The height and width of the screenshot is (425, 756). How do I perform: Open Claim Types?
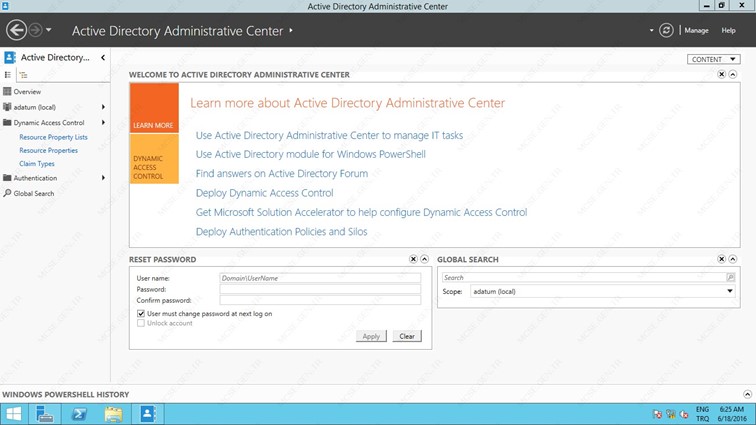point(37,164)
